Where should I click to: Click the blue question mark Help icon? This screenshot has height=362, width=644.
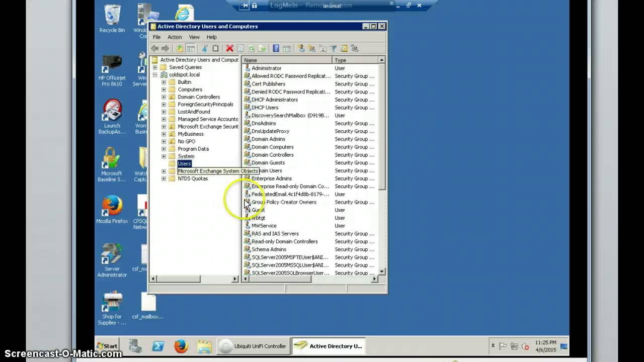pyautogui.click(x=276, y=48)
